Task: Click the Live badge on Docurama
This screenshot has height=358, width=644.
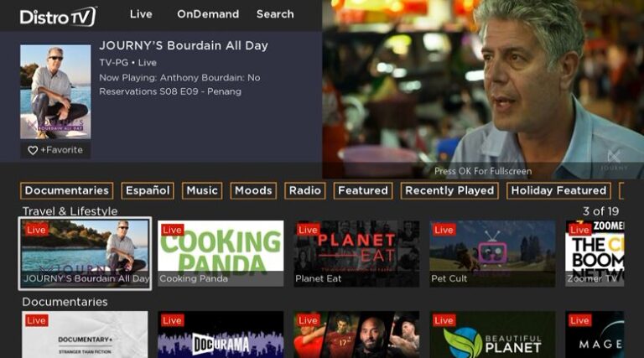Action: pyautogui.click(x=172, y=320)
